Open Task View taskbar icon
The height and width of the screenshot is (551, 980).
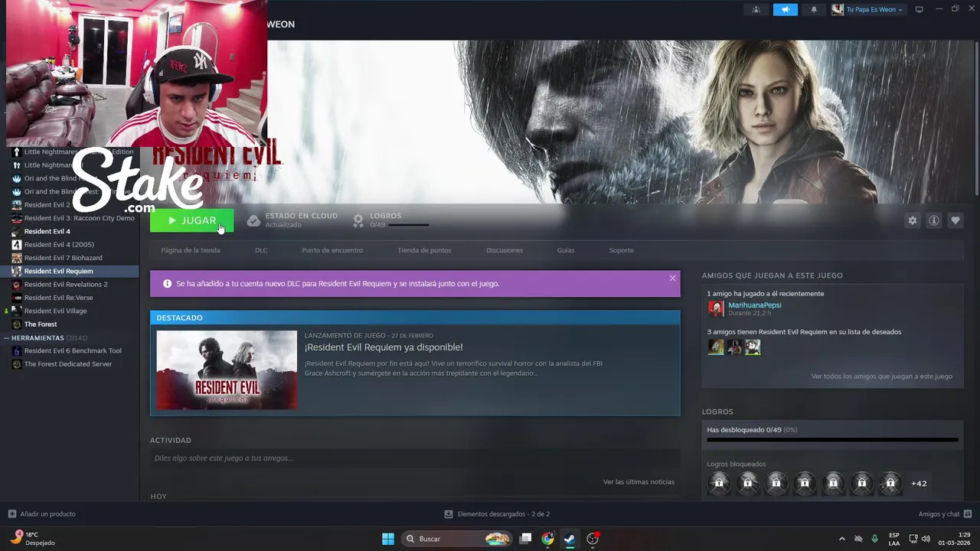tap(525, 539)
